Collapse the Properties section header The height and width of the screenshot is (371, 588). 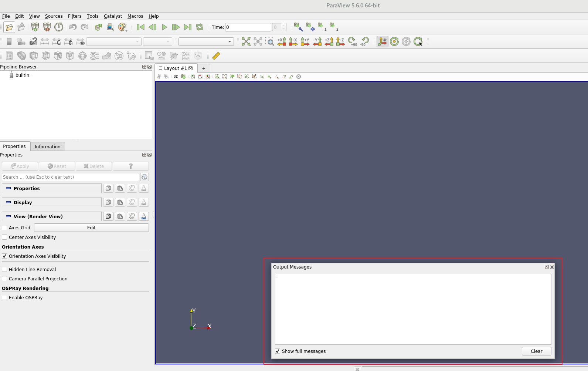(52, 188)
